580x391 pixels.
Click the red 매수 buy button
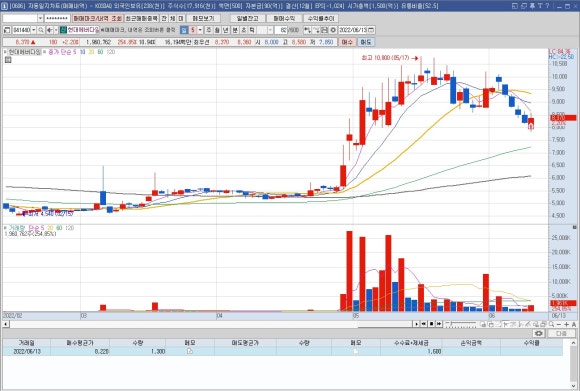[x=347, y=42]
